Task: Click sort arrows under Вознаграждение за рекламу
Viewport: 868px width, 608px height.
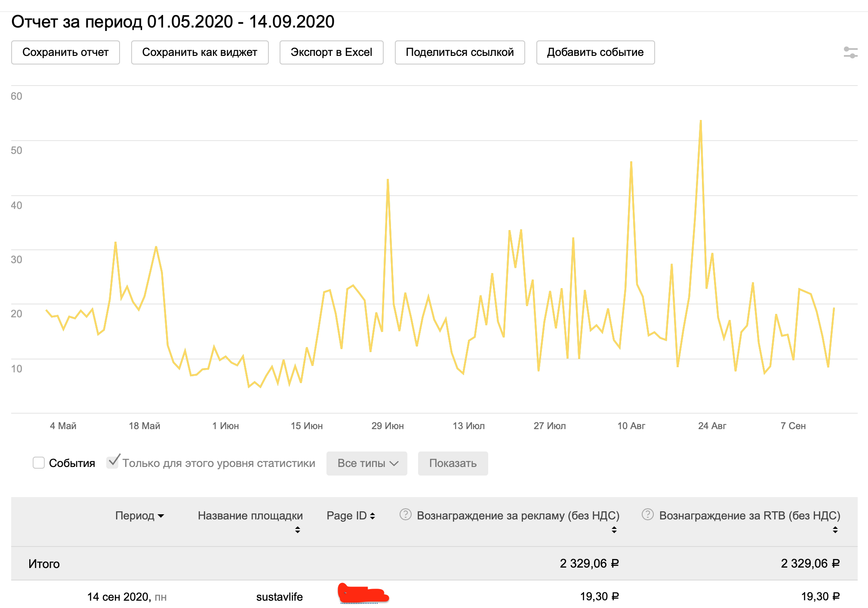Action: coord(614,530)
